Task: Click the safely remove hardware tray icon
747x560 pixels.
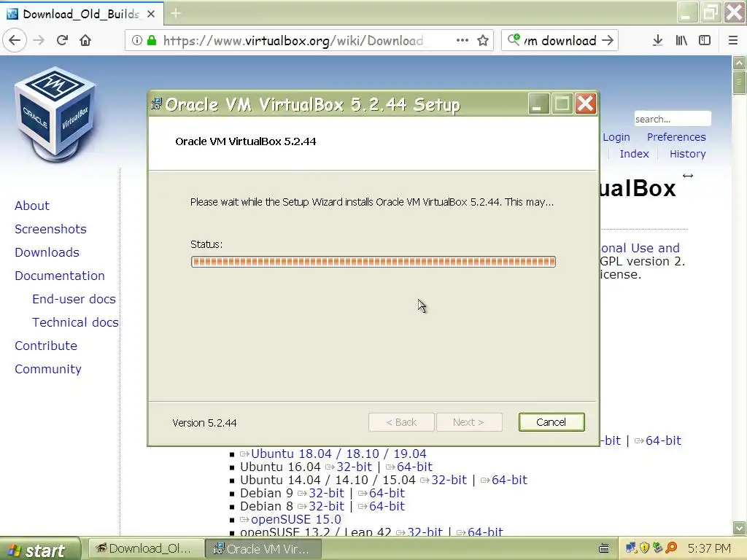Action: [658, 548]
